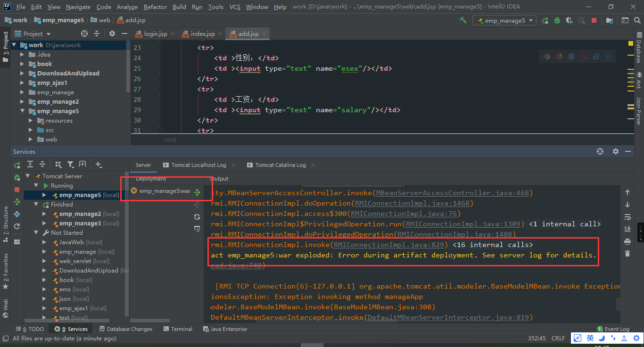Open the Event Log panel
Image resolution: width=644 pixels, height=347 pixels.
pyautogui.click(x=613, y=329)
